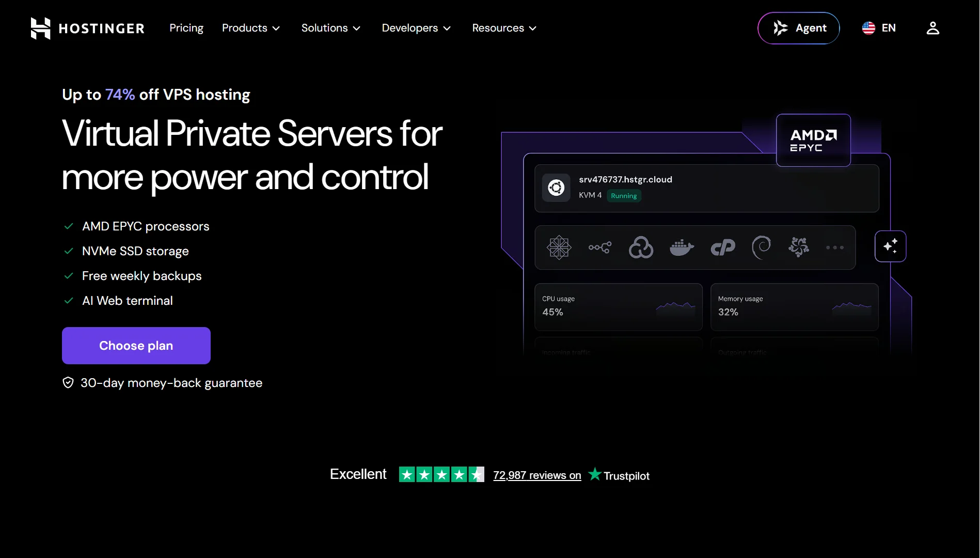Select the CloudPanel cloud icon

click(x=641, y=247)
